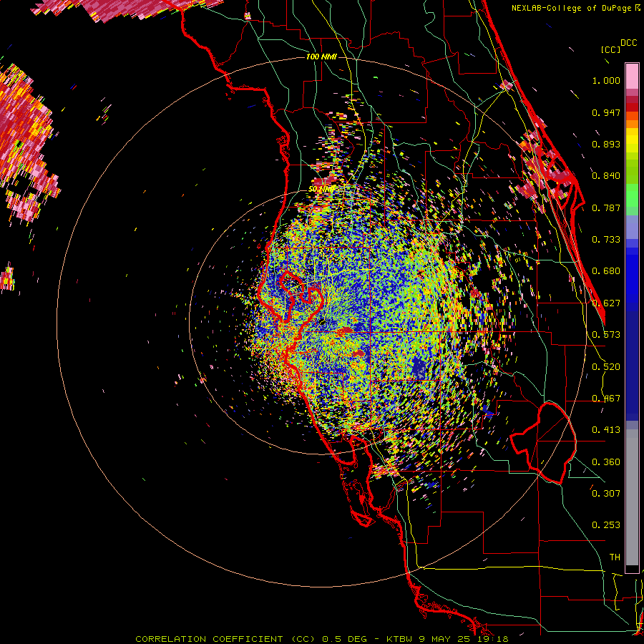The image size is (644, 644).
Task: Select the CORRELATION COEFFICIENT title text
Action: click(209, 639)
